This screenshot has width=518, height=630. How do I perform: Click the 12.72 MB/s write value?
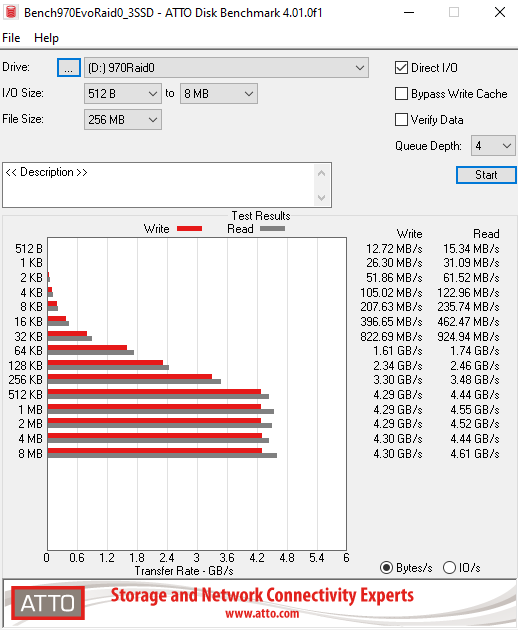[x=394, y=249]
